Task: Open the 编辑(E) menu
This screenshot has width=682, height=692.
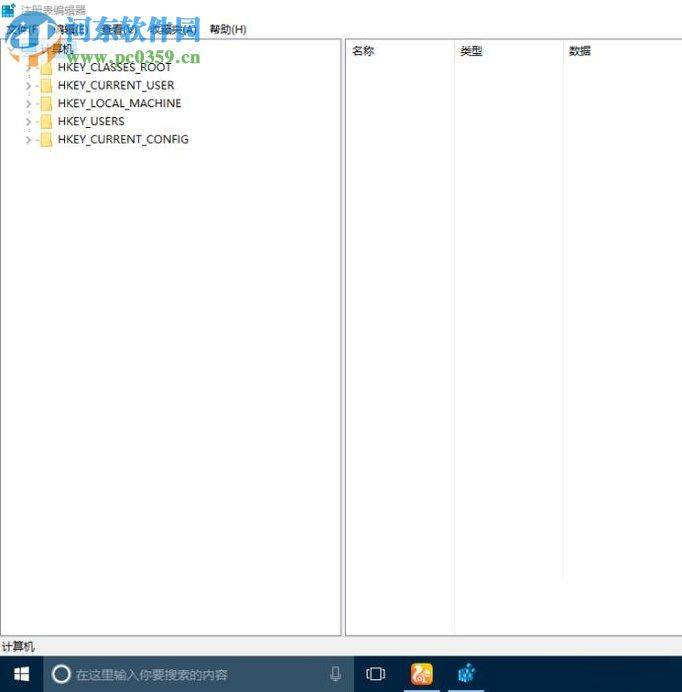Action: tap(72, 30)
